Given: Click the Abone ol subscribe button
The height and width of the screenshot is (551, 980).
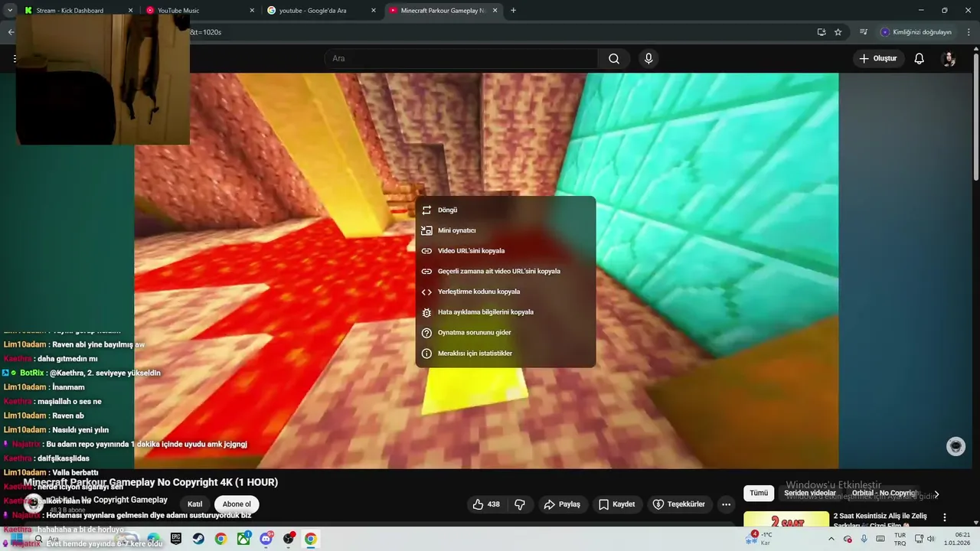Looking at the screenshot, I should [237, 504].
